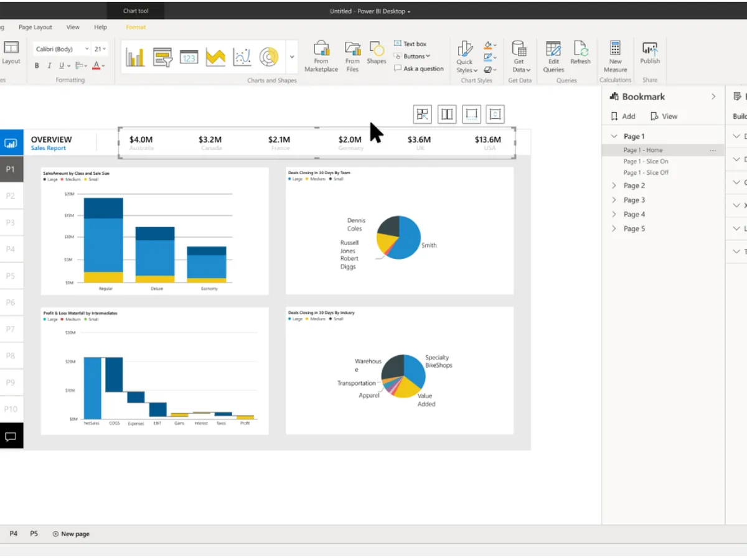Switch to the Format ribbon tab
The height and width of the screenshot is (560, 747).
pyautogui.click(x=136, y=27)
